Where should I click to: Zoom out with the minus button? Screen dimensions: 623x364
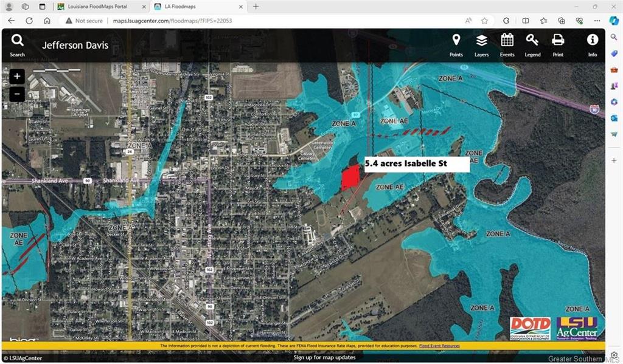tap(17, 94)
